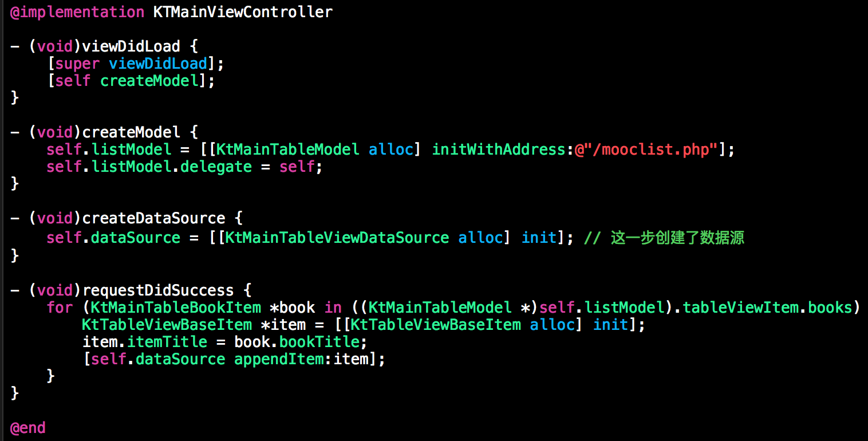Click the KtMainTableModel alloc class reference
Viewport: 868px width, 441px height.
[288, 149]
